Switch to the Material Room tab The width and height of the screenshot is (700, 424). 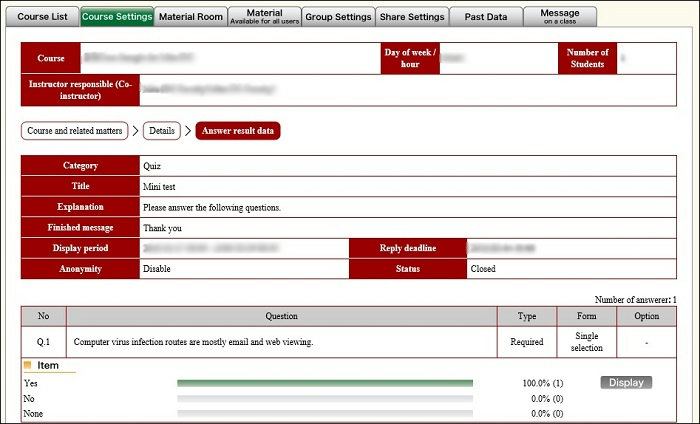coord(191,16)
